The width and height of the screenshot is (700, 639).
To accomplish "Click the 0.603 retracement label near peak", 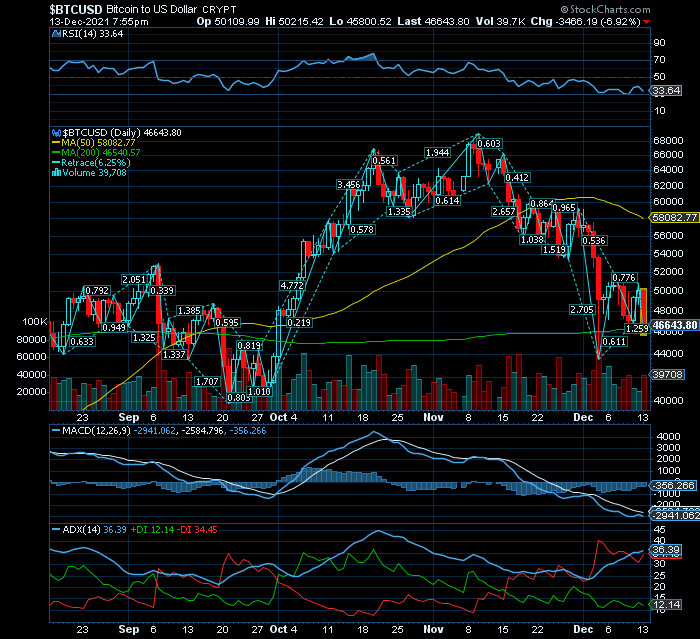I will click(489, 143).
